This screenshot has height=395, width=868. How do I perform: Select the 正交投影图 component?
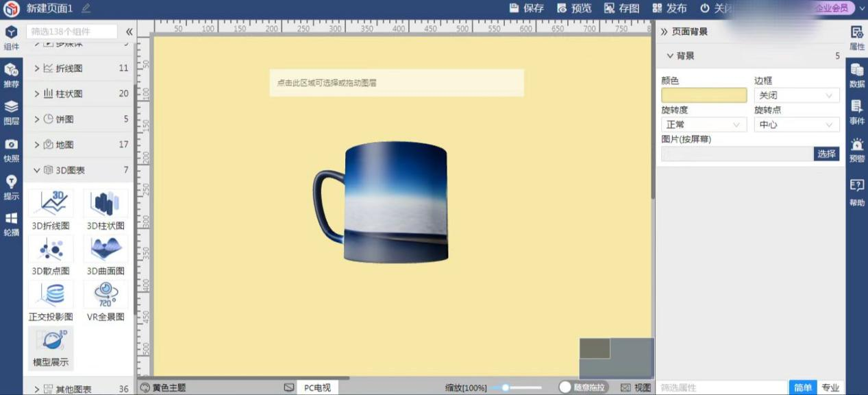click(51, 301)
